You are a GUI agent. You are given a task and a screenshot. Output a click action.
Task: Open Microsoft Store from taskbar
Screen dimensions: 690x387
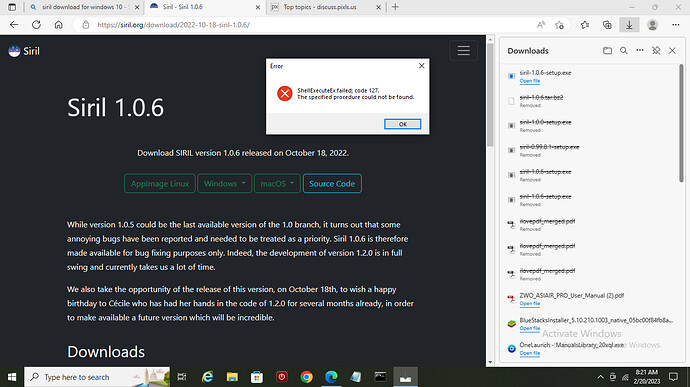point(257,377)
